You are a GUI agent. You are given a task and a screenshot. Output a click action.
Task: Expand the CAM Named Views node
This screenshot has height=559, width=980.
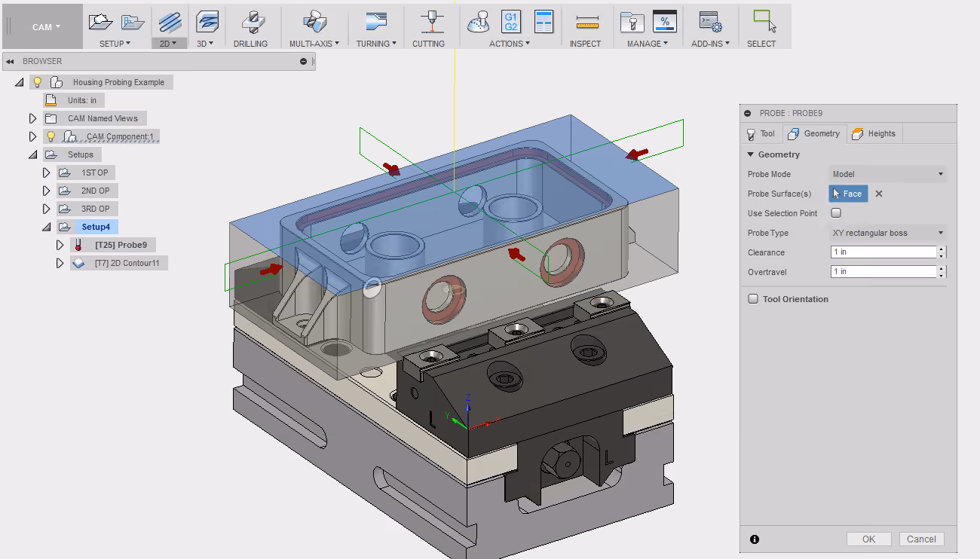pos(32,118)
